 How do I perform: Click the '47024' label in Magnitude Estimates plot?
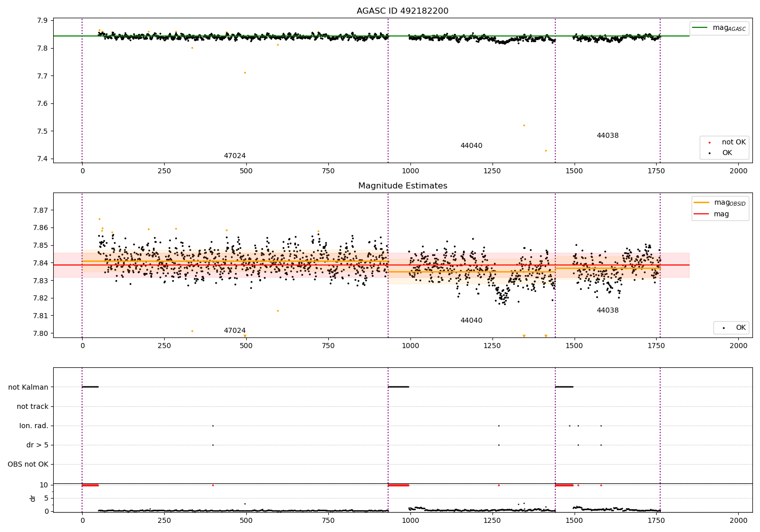(x=235, y=331)
